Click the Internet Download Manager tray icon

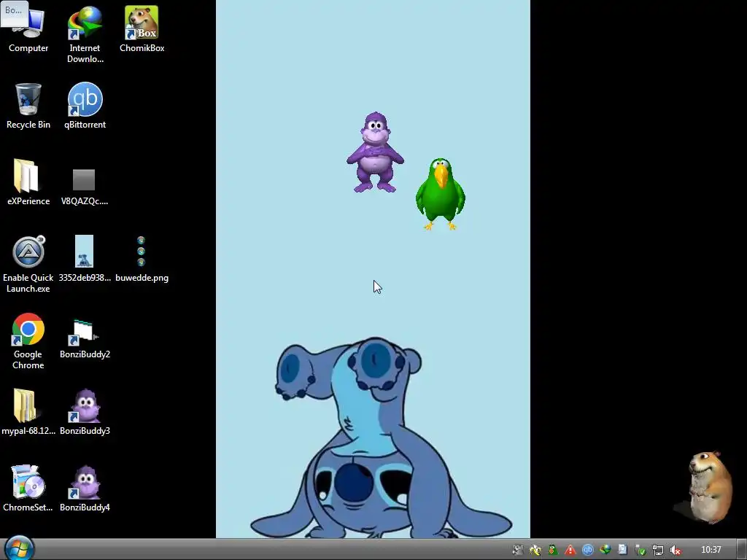[605, 550]
